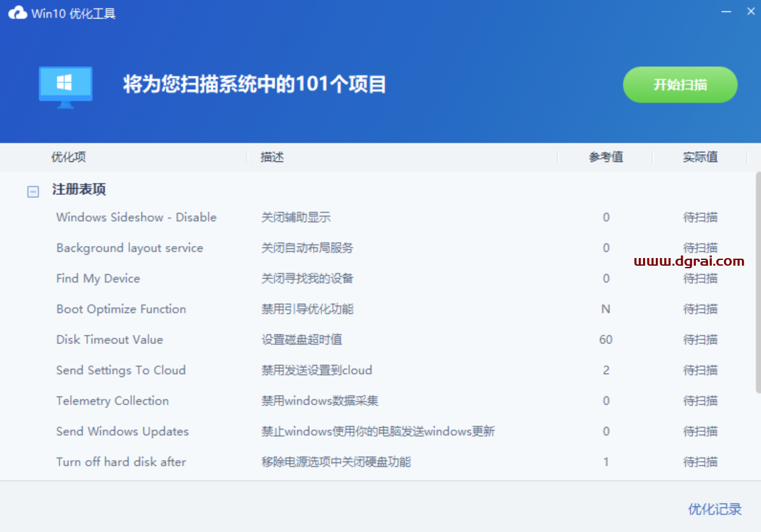Screen dimensions: 761x532
Task: Click the 实际值 column header
Action: tap(700, 157)
